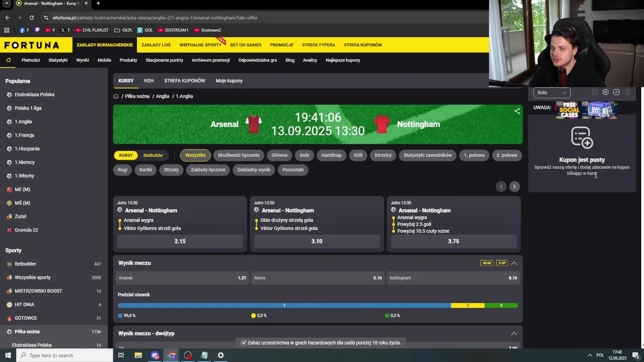Filter by Handicap chip
The height and width of the screenshot is (362, 644).
click(331, 155)
